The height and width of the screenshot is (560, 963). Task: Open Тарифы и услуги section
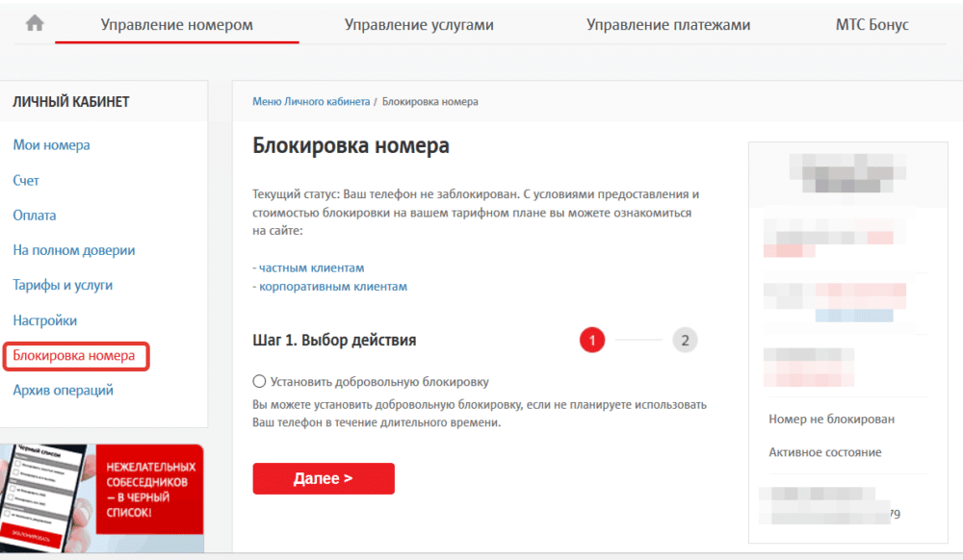[63, 285]
